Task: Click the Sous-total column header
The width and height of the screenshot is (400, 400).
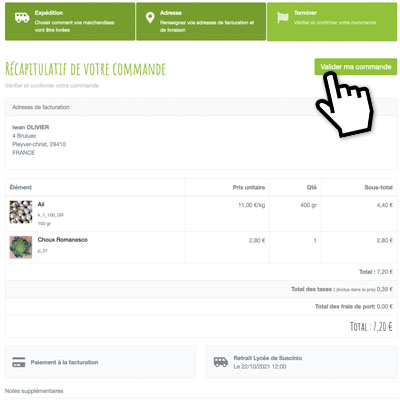Action: click(x=378, y=187)
